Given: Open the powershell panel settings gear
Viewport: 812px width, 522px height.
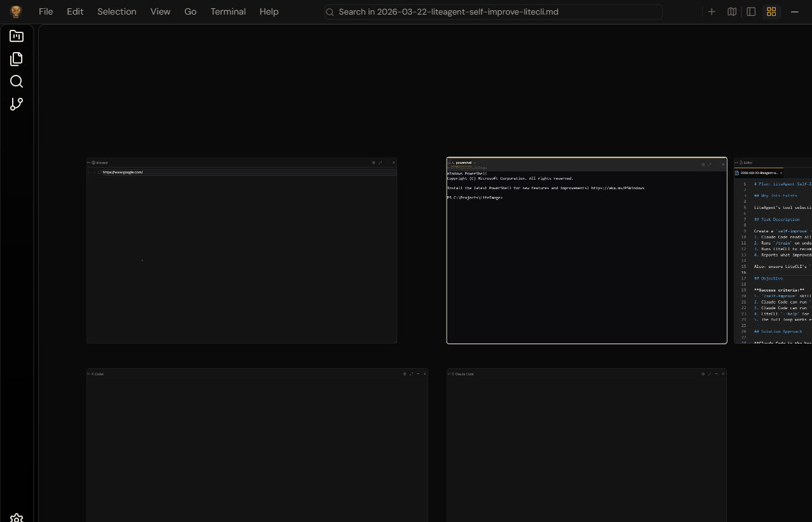Looking at the screenshot, I should [x=703, y=164].
